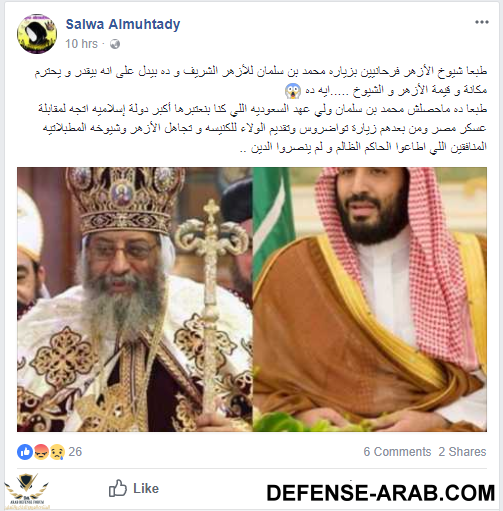The height and width of the screenshot is (511, 503).
Task: Open the photo of the cleric holding a cross staff
Action: (x=135, y=299)
